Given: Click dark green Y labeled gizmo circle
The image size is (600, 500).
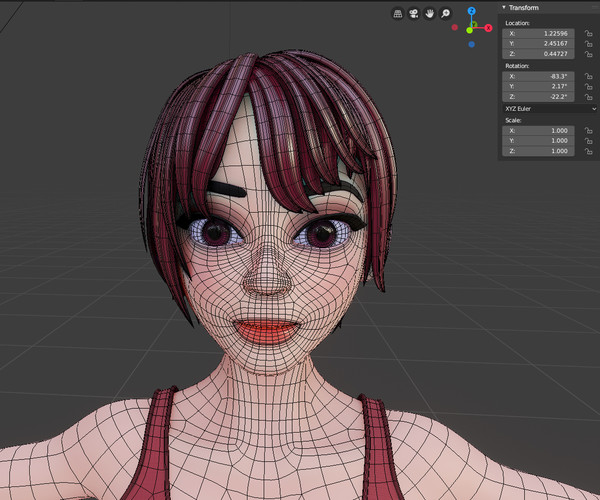Looking at the screenshot, I should click(474, 24).
